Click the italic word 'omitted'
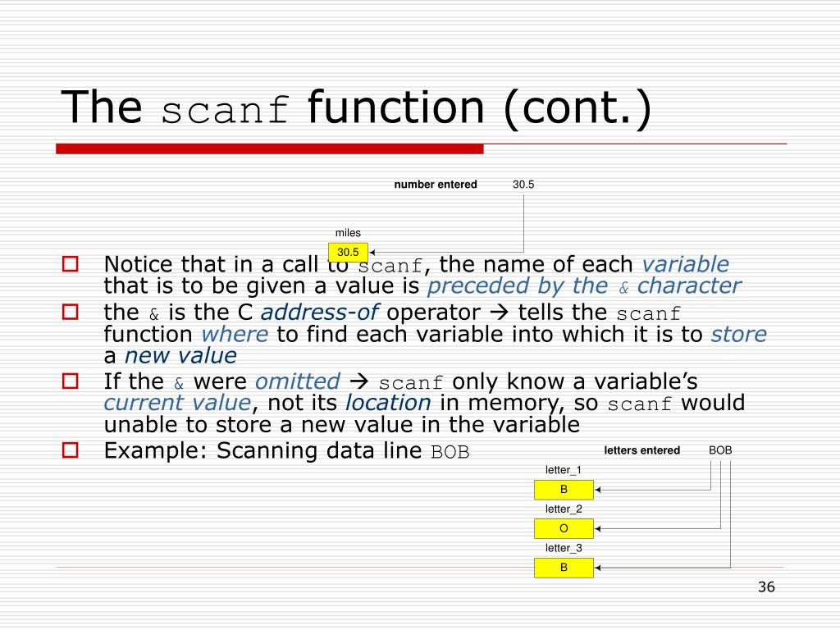 tap(297, 381)
